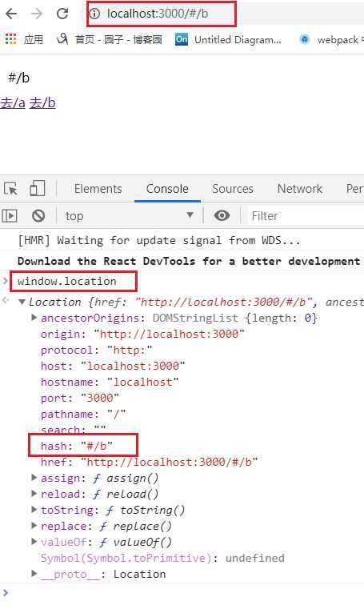Collapse the Location object triangle
Viewport: 364px width, 609px height.
tap(22, 302)
